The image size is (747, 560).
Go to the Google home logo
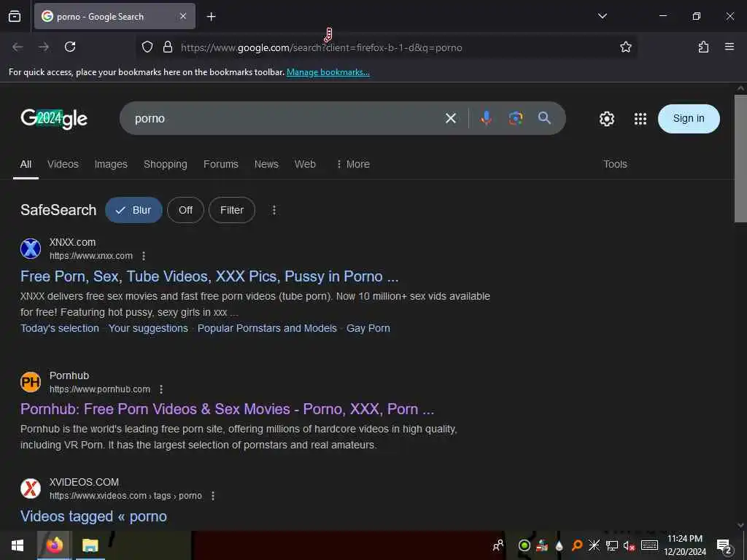(54, 119)
